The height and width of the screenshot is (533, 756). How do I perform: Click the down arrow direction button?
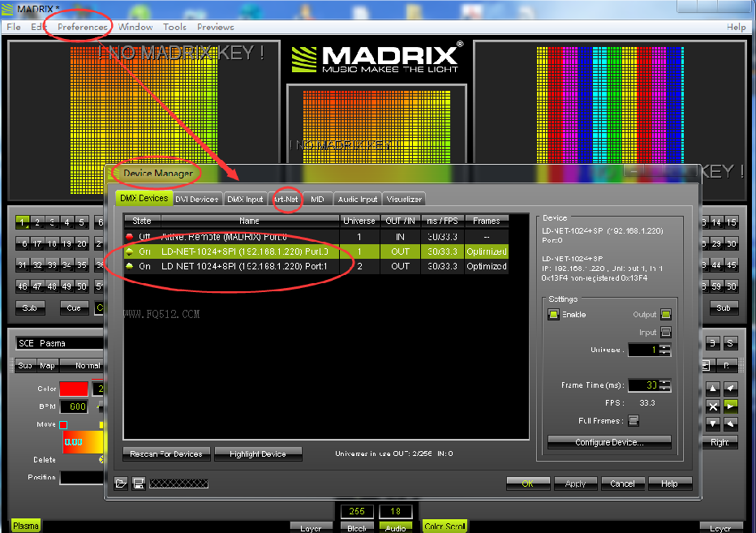712,423
